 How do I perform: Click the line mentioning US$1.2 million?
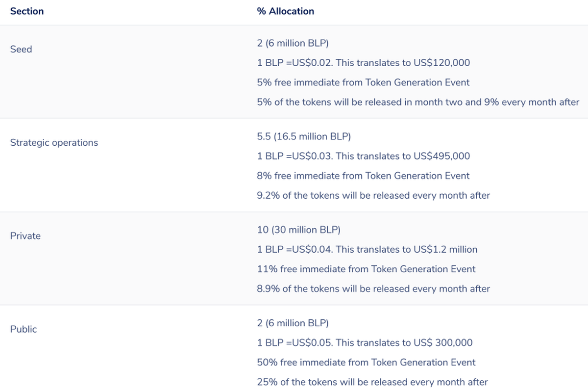(x=367, y=249)
